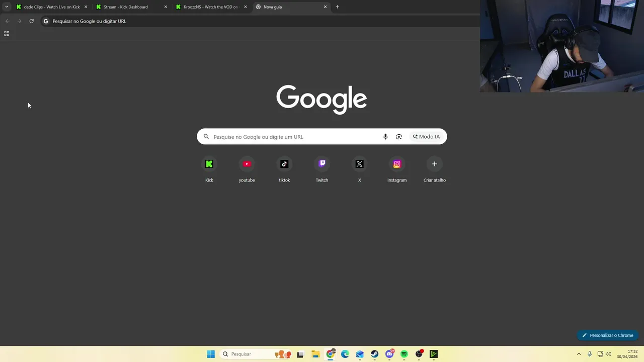
Task: Open the green arrow app in the taskbar
Action: coord(434,354)
